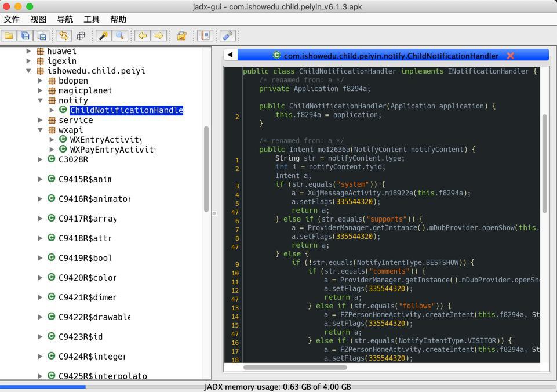Select the huawei package row
The width and height of the screenshot is (557, 392).
[62, 51]
